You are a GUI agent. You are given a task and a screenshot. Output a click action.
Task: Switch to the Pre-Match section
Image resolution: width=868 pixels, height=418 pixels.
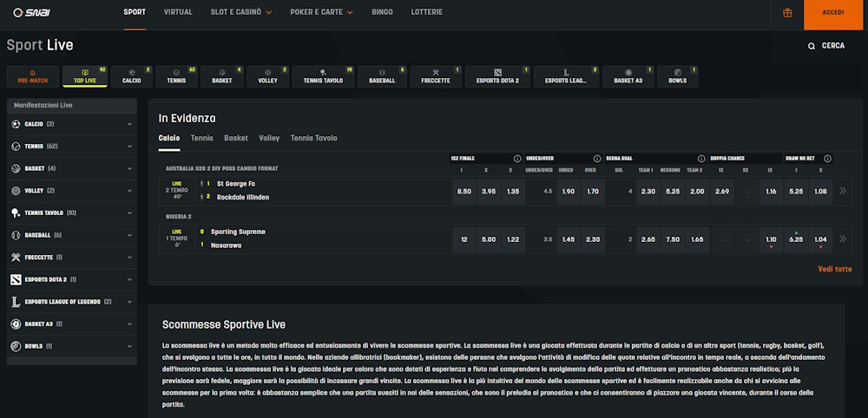click(x=33, y=77)
